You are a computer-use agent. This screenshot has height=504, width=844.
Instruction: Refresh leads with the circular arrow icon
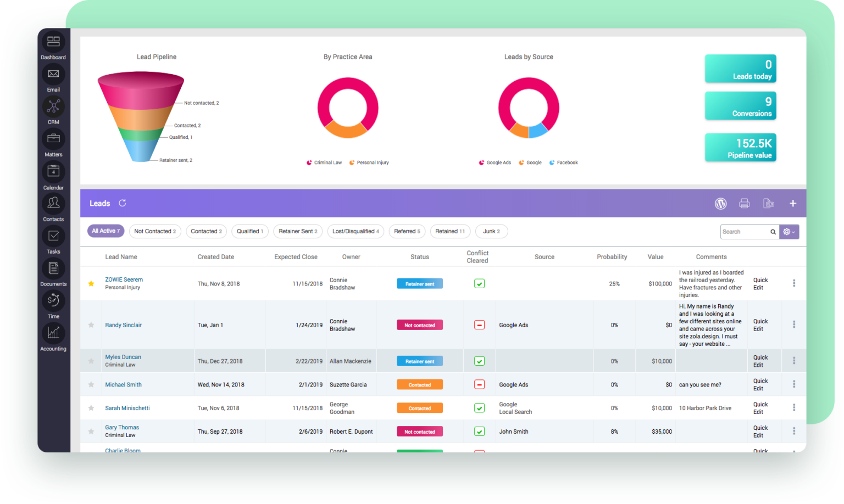point(122,203)
